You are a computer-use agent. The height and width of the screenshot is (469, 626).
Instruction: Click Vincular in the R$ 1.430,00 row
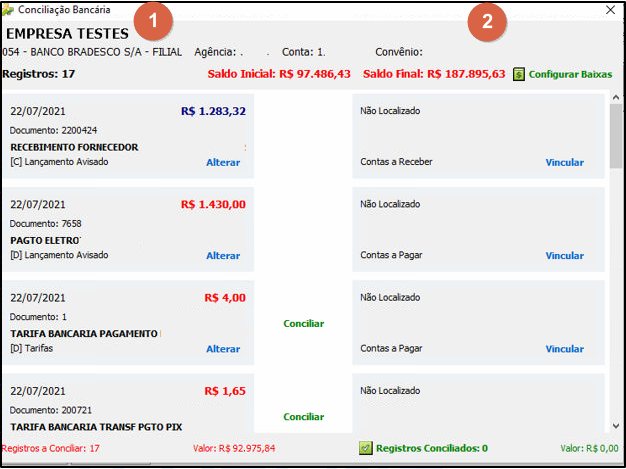click(x=565, y=256)
